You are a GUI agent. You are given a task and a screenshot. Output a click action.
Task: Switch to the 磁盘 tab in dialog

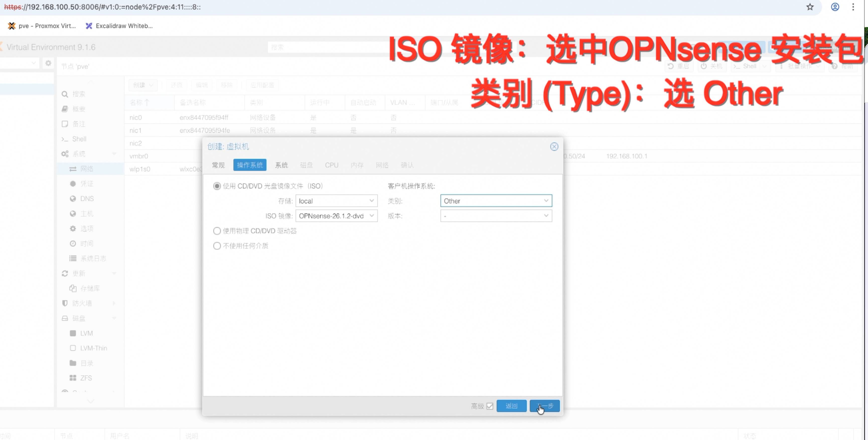[x=306, y=165]
